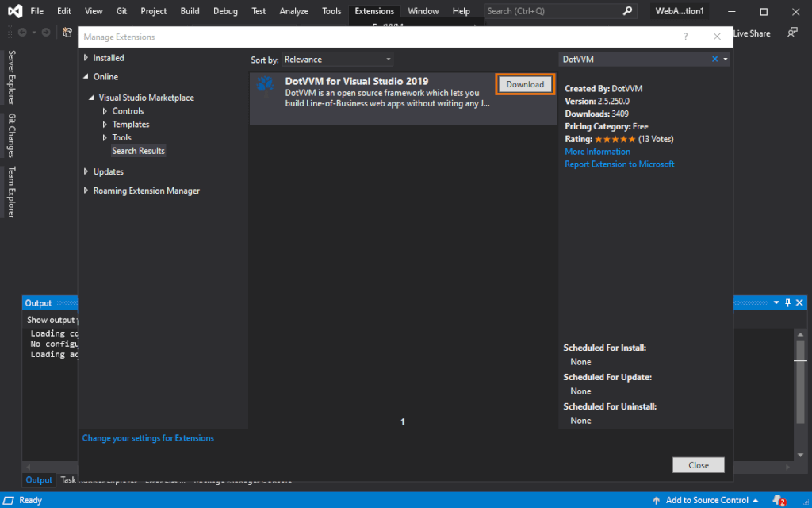This screenshot has height=508, width=812.
Task: Switch to the Server Explorer side tab
Action: [11, 77]
